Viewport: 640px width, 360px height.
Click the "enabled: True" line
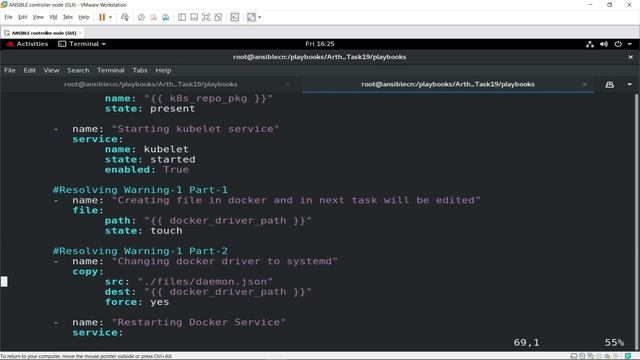tap(147, 170)
